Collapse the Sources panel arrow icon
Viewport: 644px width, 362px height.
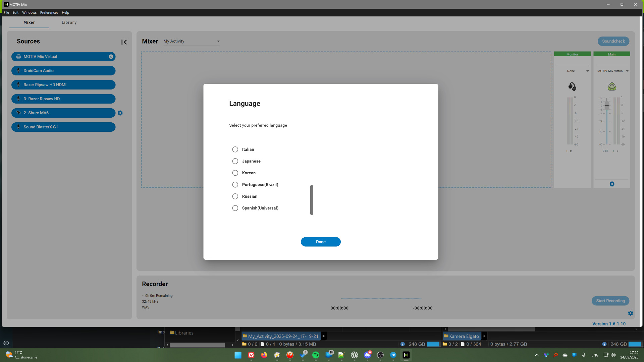point(124,42)
